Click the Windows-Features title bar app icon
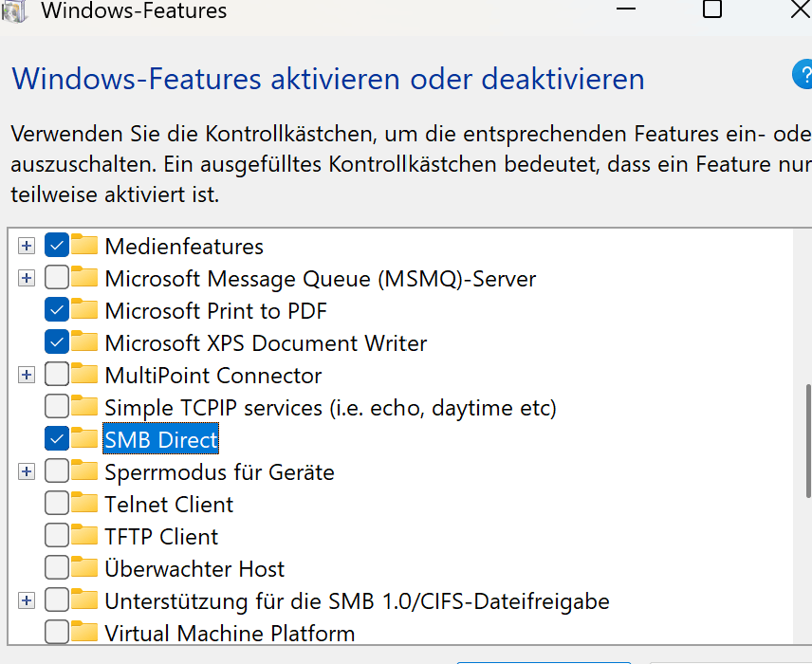This screenshot has width=812, height=664. (14, 9)
